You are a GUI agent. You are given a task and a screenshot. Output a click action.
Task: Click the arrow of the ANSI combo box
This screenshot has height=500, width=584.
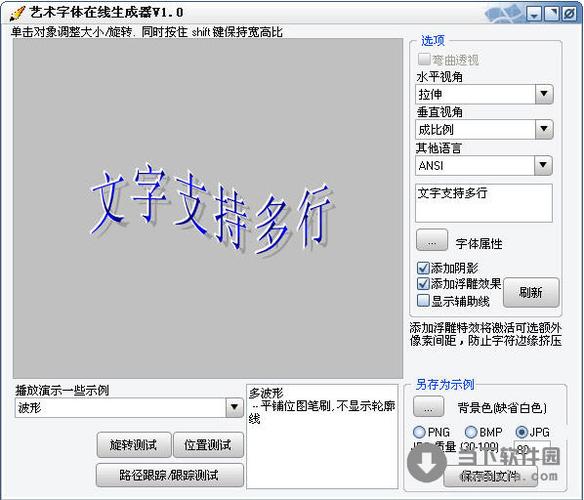point(543,165)
